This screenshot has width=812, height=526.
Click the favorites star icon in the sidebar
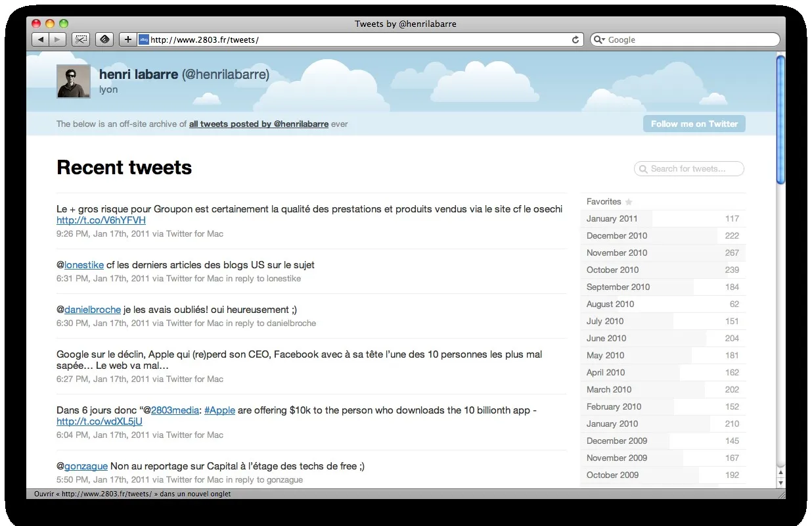click(629, 202)
